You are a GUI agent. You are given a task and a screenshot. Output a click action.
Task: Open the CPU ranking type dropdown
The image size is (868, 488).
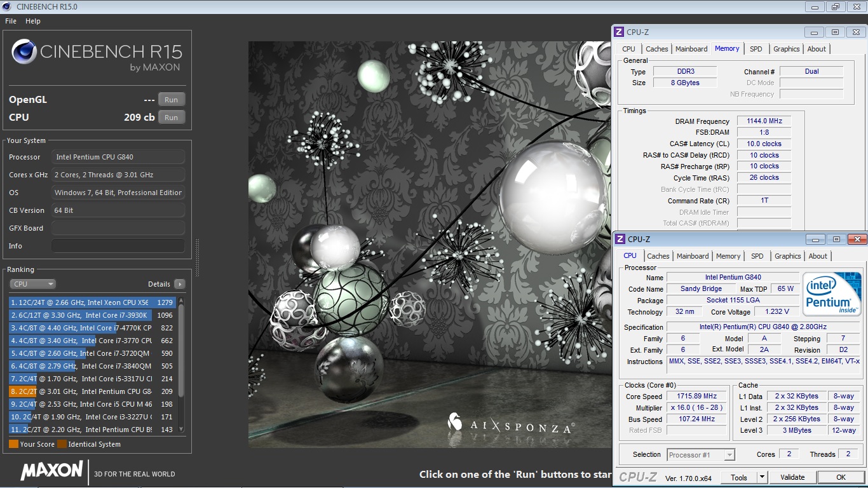point(32,284)
